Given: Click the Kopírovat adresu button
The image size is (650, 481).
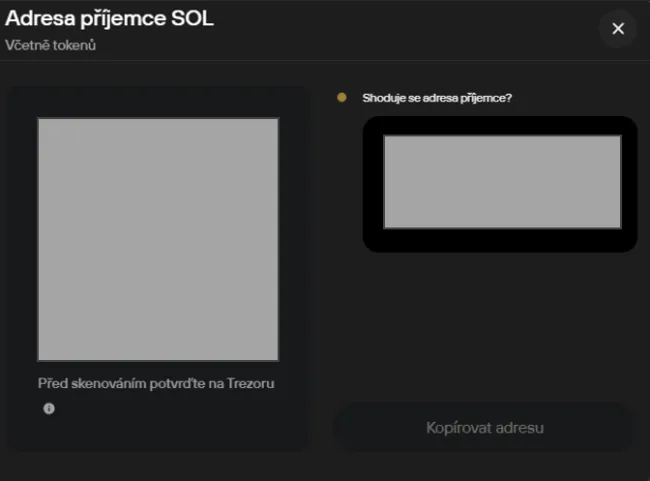Looking at the screenshot, I should [484, 428].
